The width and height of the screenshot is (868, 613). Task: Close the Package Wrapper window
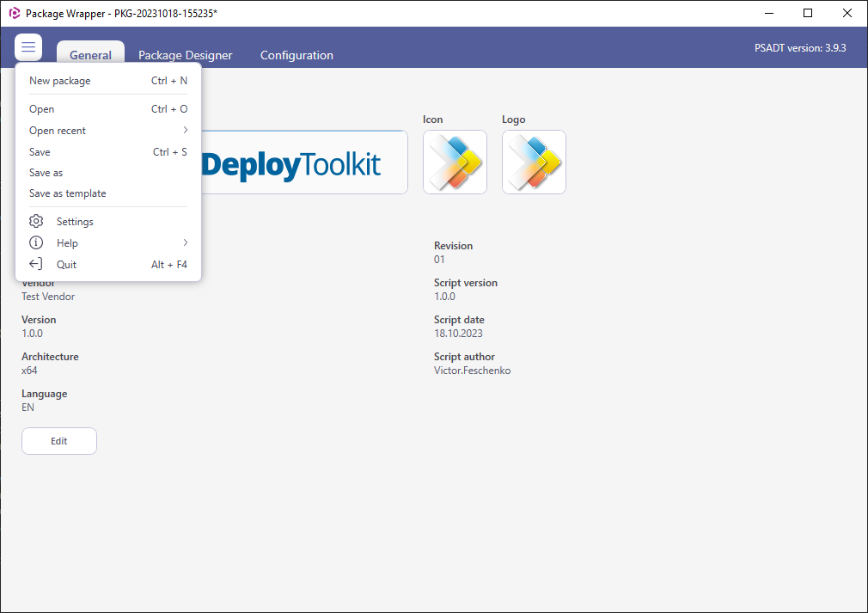coord(847,13)
